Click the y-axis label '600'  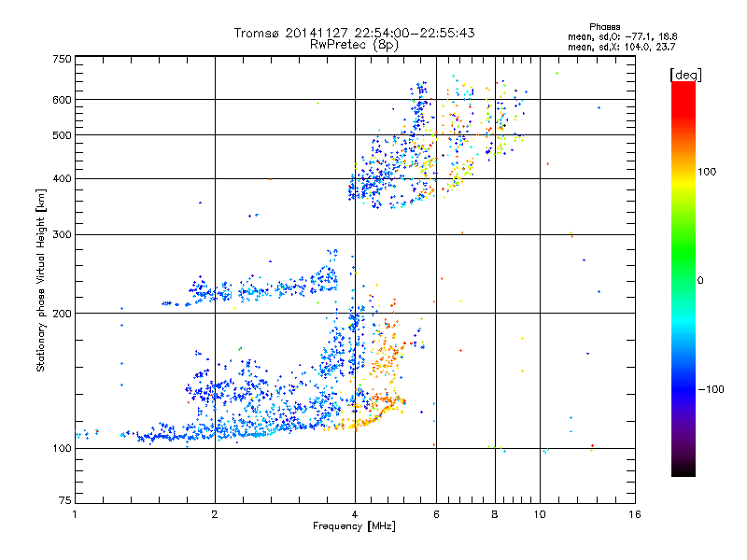coord(62,100)
